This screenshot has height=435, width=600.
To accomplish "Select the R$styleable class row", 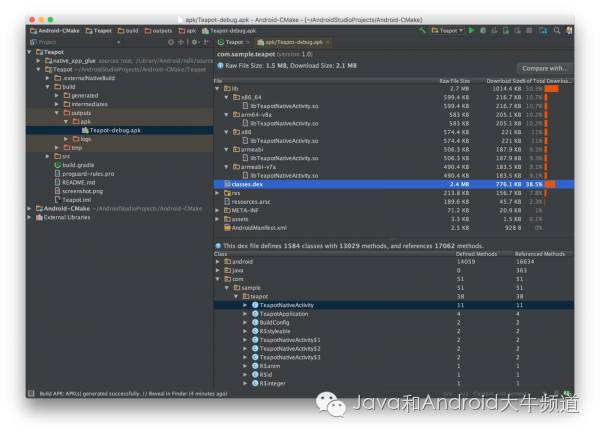I will point(394,331).
